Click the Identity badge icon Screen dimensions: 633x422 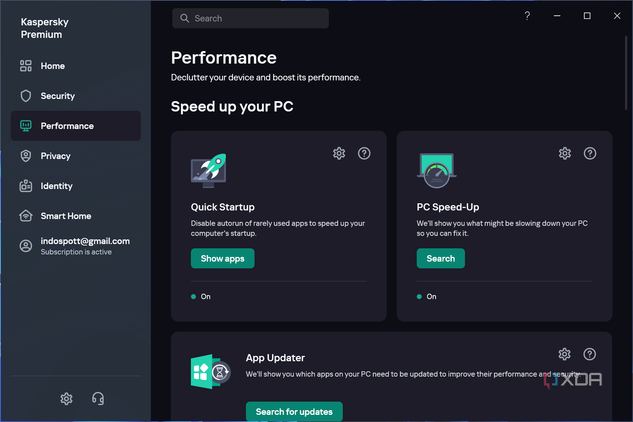[26, 186]
